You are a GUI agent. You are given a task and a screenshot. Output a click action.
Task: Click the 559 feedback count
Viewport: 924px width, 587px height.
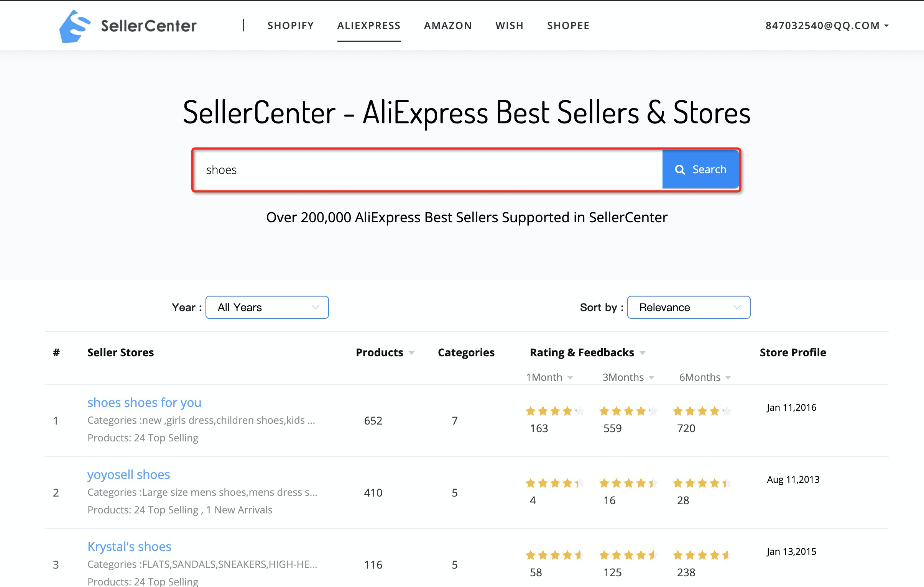point(612,428)
